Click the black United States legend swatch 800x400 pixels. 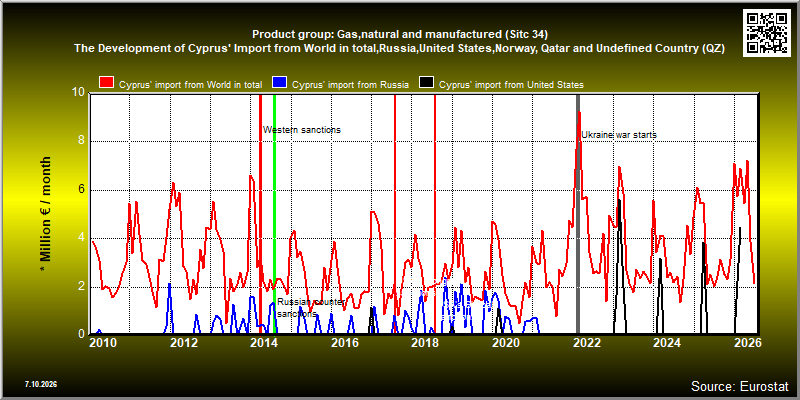[427, 84]
